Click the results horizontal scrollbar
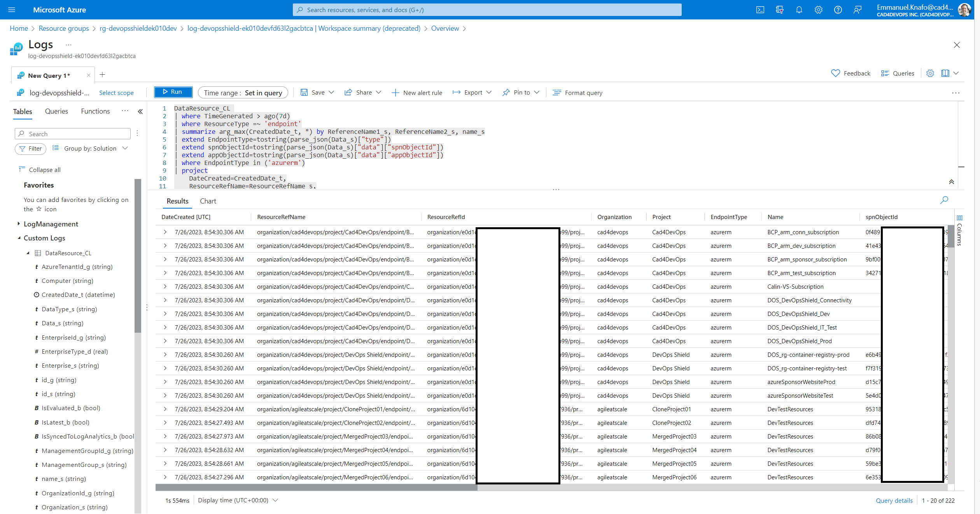The width and height of the screenshot is (980, 514). coord(316,487)
